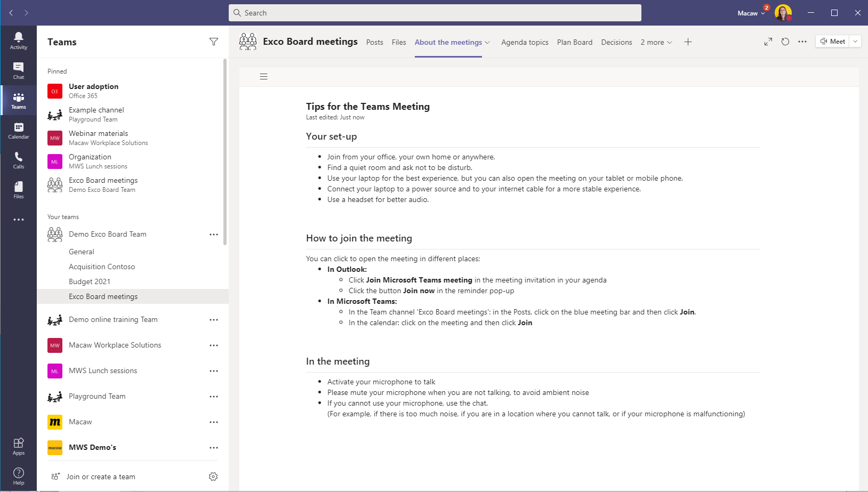The image size is (868, 492).
Task: Open more options for Demo online training Team
Action: coord(214,320)
